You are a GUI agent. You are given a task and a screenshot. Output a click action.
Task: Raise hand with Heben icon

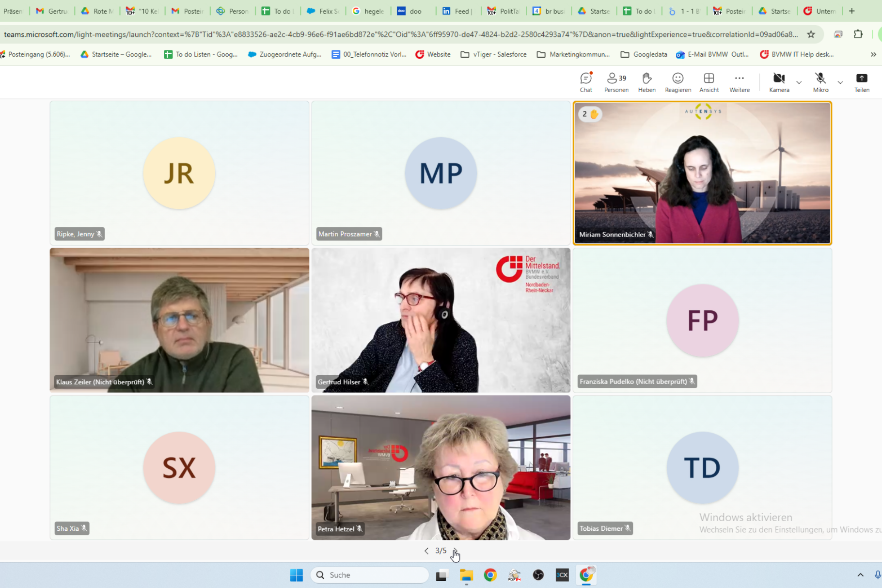pyautogui.click(x=646, y=82)
